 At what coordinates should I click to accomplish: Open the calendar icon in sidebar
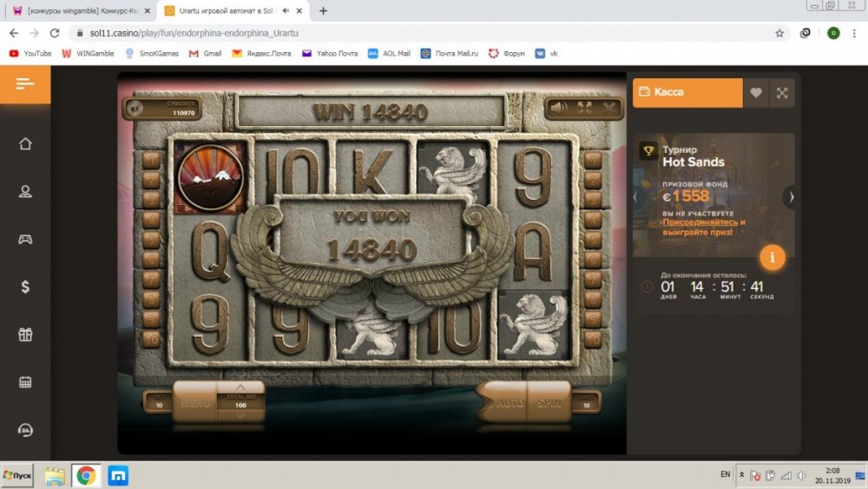[x=25, y=382]
